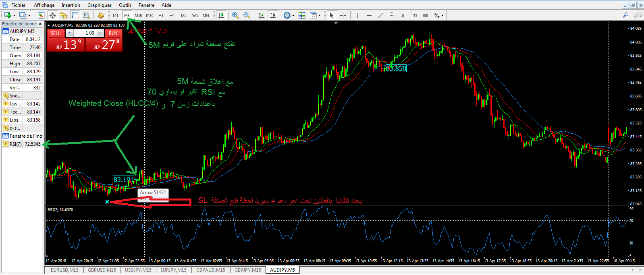The width and height of the screenshot is (644, 275).
Task: Click the red BUY button
Action: pyautogui.click(x=113, y=33)
